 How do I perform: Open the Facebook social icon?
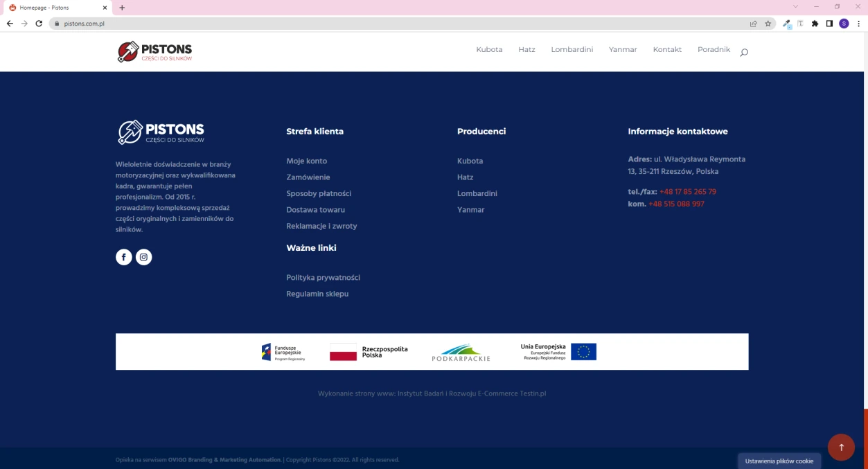coord(123,257)
